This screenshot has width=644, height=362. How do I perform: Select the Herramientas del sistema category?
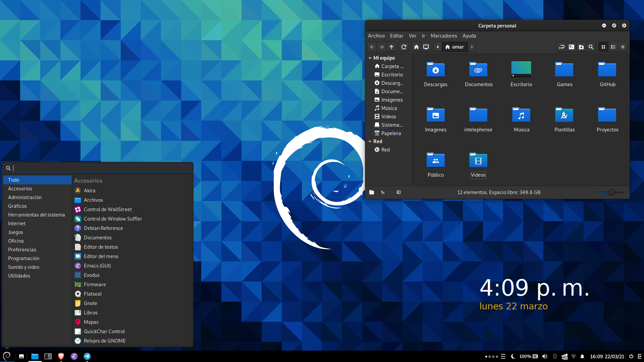(x=37, y=215)
